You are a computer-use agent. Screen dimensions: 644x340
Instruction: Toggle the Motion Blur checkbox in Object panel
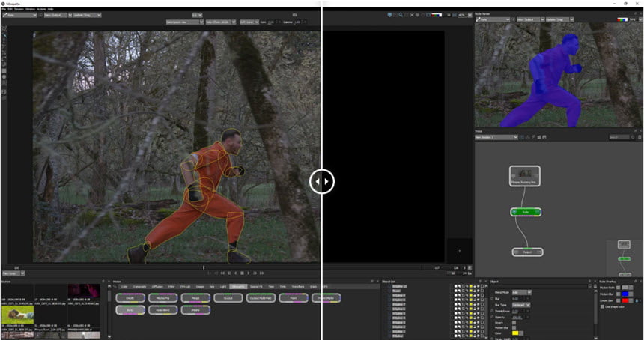point(514,328)
